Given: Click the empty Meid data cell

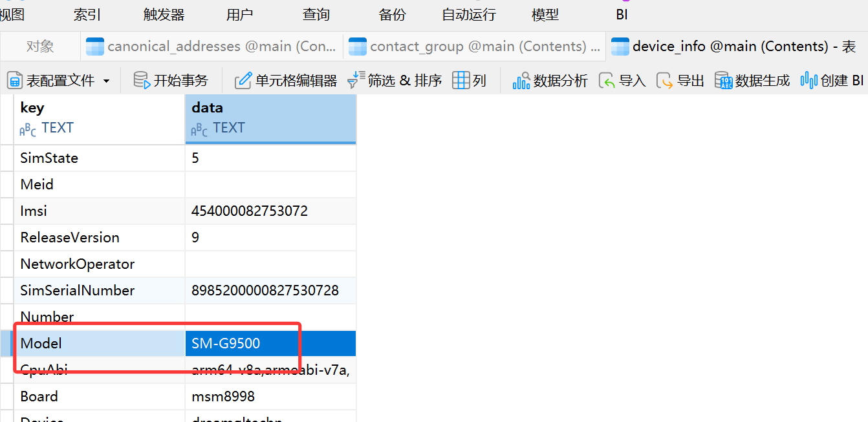Looking at the screenshot, I should 270,184.
